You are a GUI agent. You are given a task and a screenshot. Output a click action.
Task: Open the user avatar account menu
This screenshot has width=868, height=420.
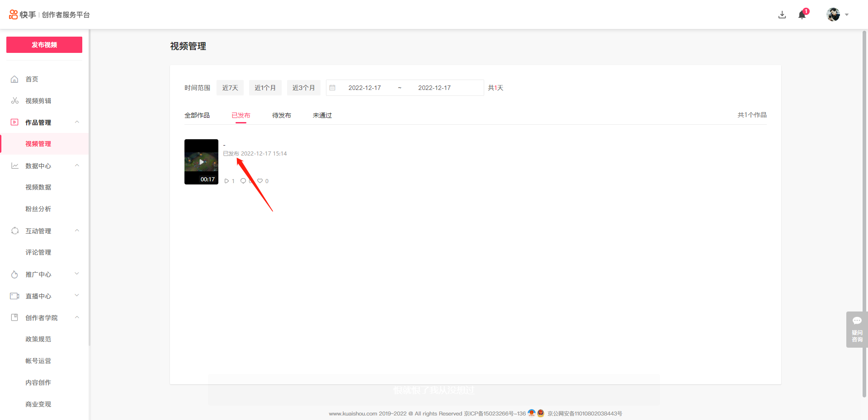pyautogui.click(x=833, y=14)
